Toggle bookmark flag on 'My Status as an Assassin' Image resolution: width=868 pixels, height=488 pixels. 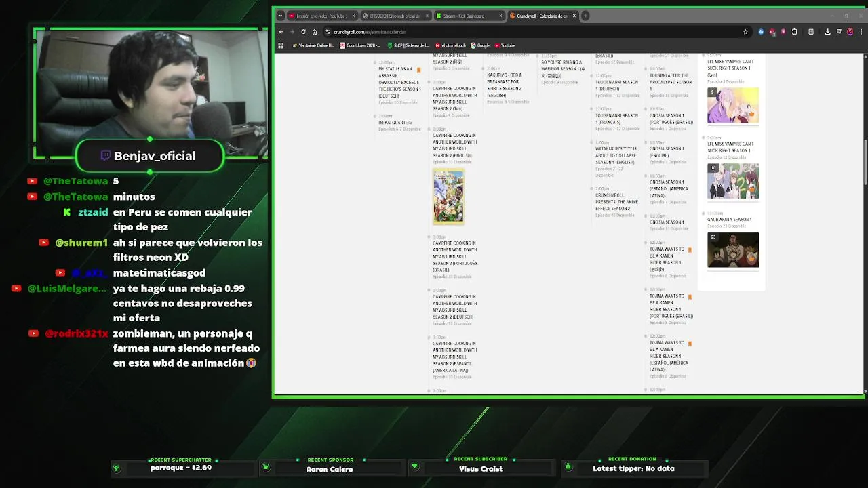[418, 70]
